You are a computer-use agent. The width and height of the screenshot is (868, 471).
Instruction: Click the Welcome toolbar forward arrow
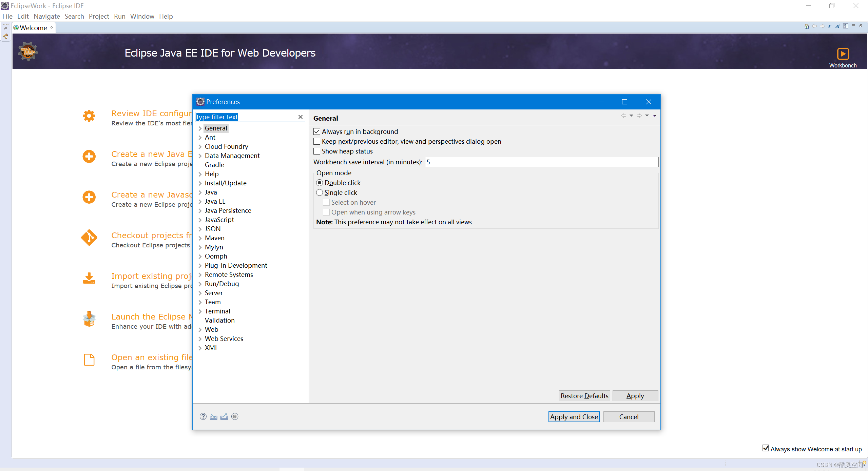(822, 26)
